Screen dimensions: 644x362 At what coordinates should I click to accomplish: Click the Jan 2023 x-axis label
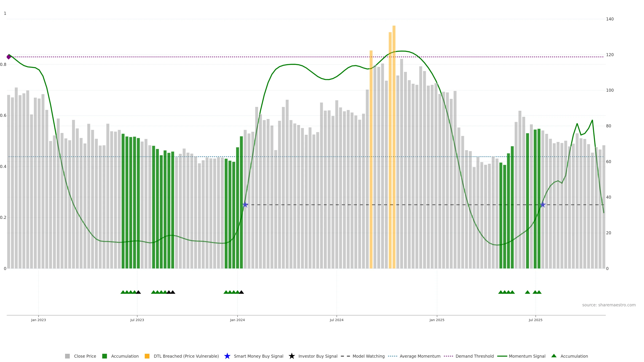(x=39, y=320)
